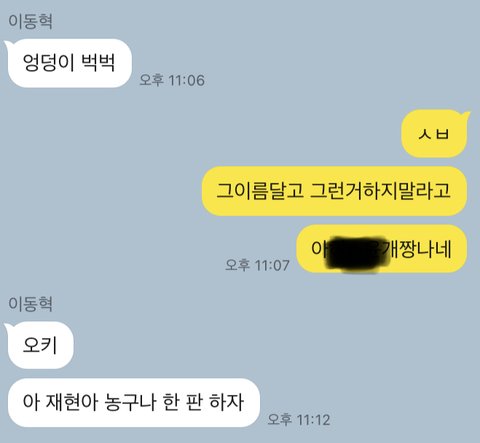480x443 pixels.
Task: Open the top sender name 이동혁
Action: tap(30, 21)
